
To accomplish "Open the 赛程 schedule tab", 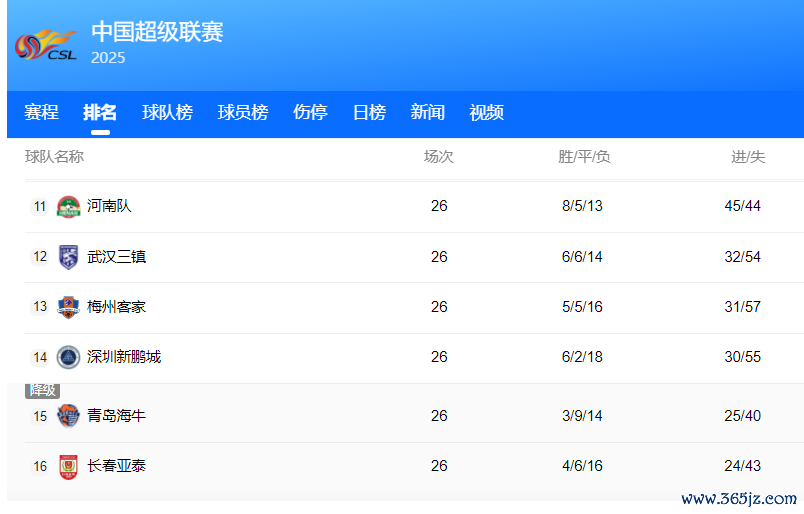I will pyautogui.click(x=42, y=113).
